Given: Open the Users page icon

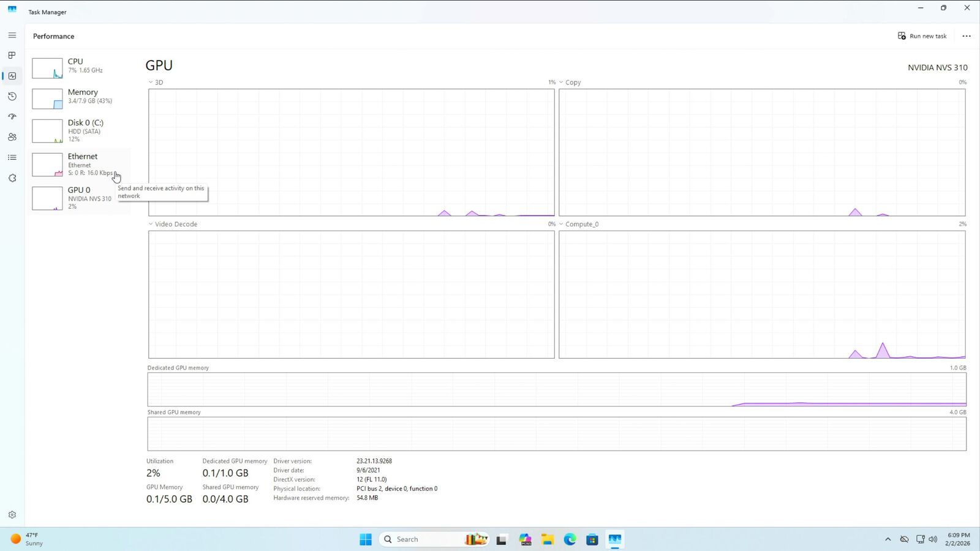Looking at the screenshot, I should point(12,137).
